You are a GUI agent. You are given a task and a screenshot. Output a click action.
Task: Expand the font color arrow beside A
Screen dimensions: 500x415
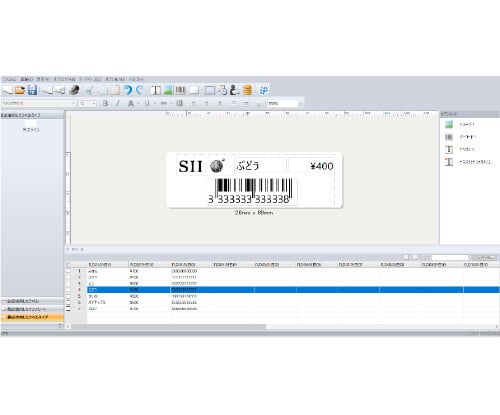(x=138, y=104)
